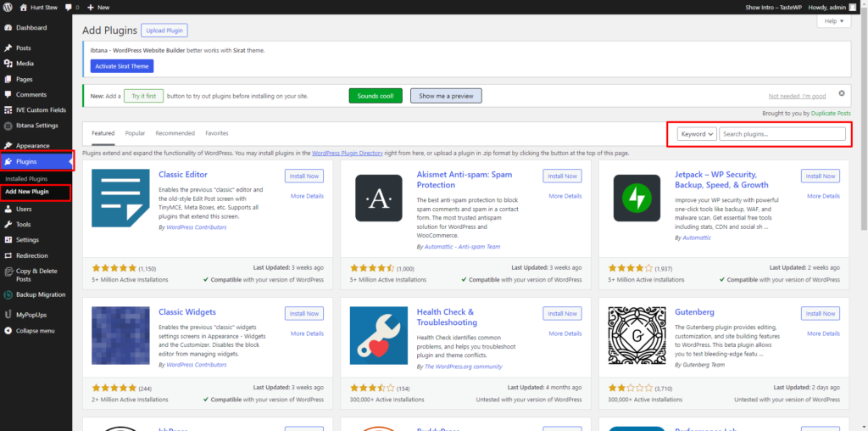View More Details for Akismet

pos(565,196)
